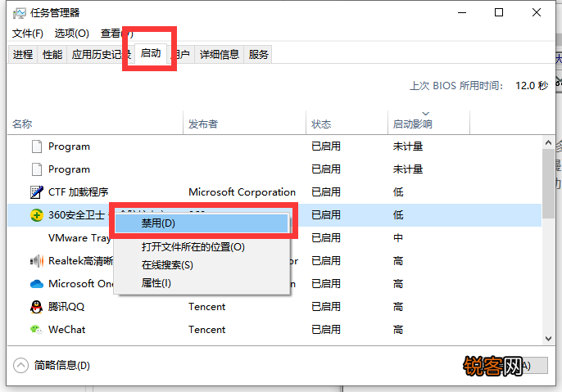Click the 12.0 秒 BIOS time value

coord(532,86)
